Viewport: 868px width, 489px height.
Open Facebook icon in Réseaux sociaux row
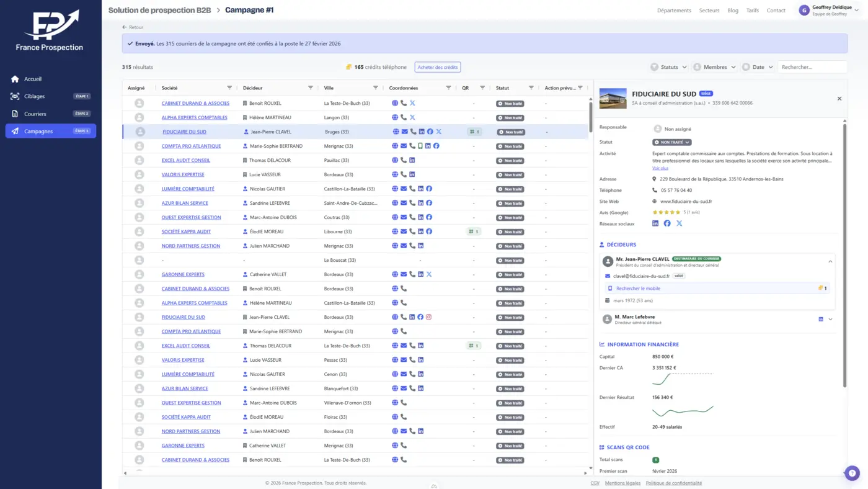coord(667,223)
